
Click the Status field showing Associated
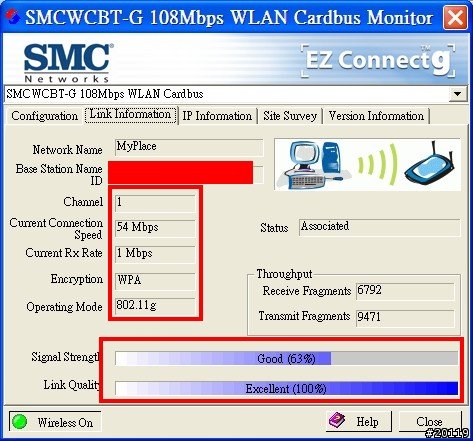pyautogui.click(x=380, y=227)
